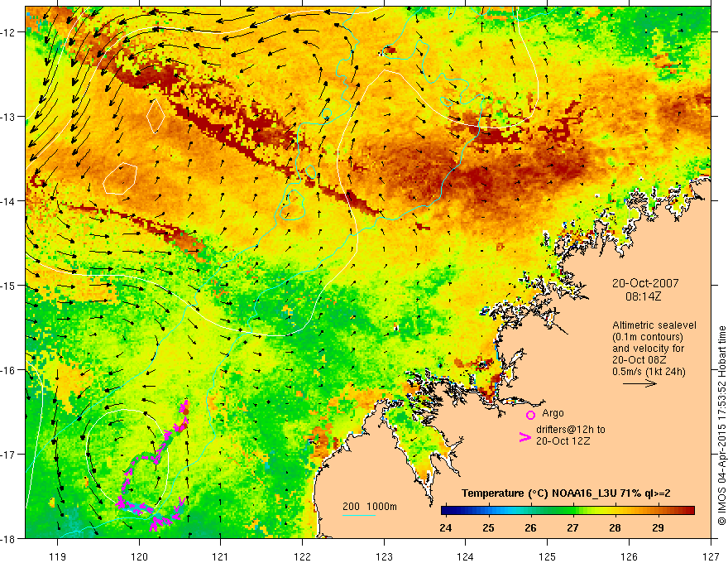
Task: Click the longitude axis label 127
Action: (x=711, y=556)
